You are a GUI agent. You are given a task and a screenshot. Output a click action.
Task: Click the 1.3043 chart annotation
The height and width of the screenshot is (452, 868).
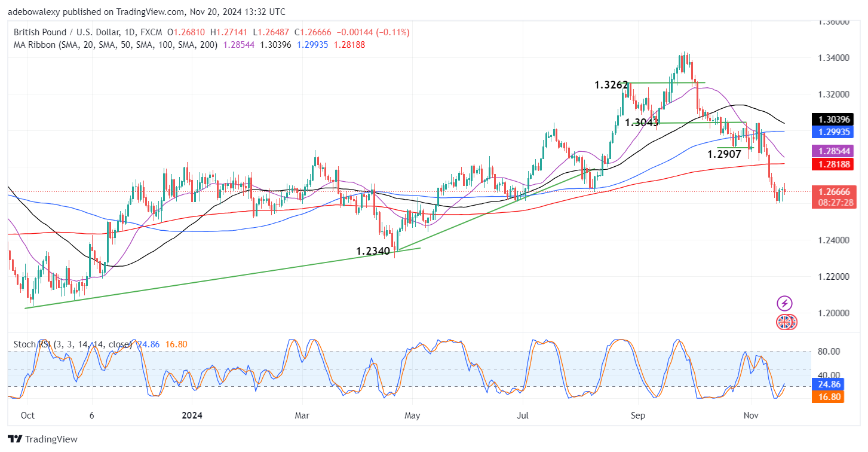point(642,123)
